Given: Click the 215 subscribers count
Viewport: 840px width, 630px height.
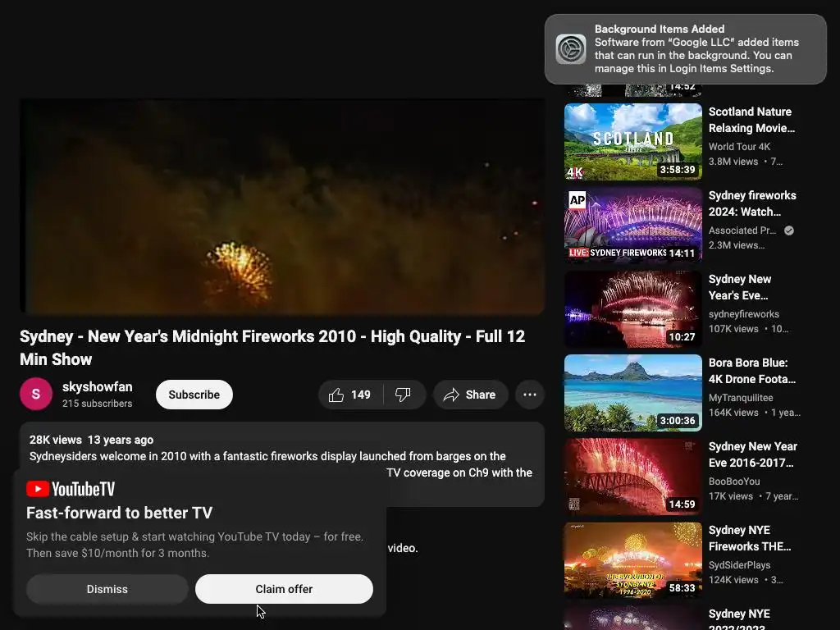Looking at the screenshot, I should tap(97, 404).
